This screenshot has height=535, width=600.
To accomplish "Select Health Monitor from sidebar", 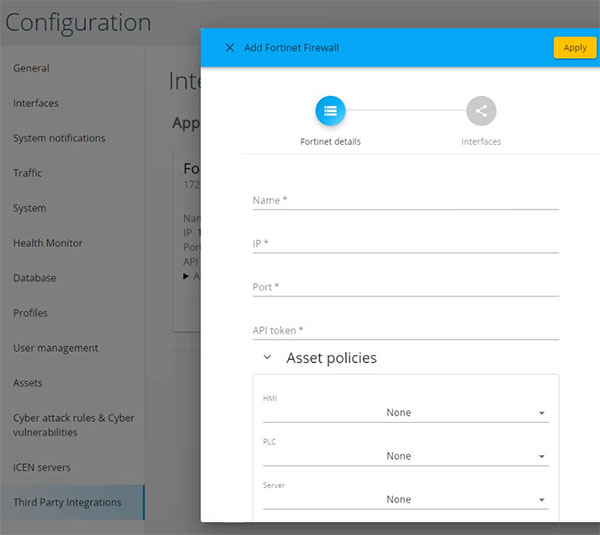I will (x=48, y=243).
